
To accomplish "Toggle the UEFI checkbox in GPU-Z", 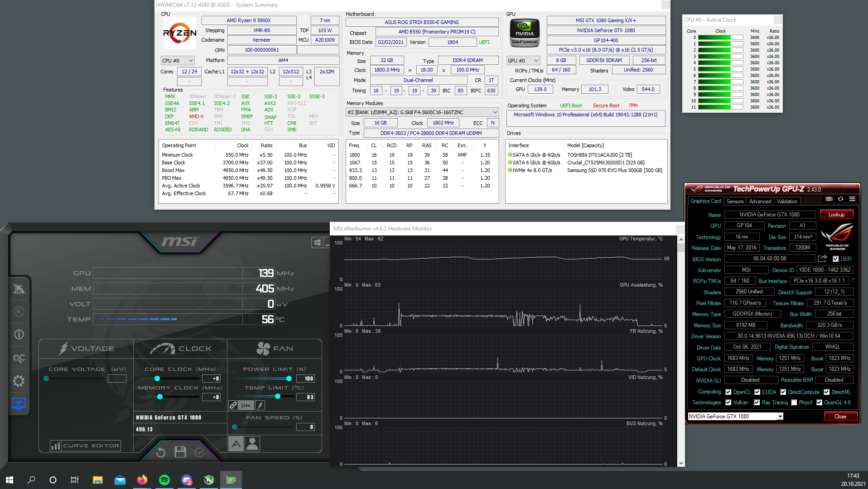I will pyautogui.click(x=835, y=259).
